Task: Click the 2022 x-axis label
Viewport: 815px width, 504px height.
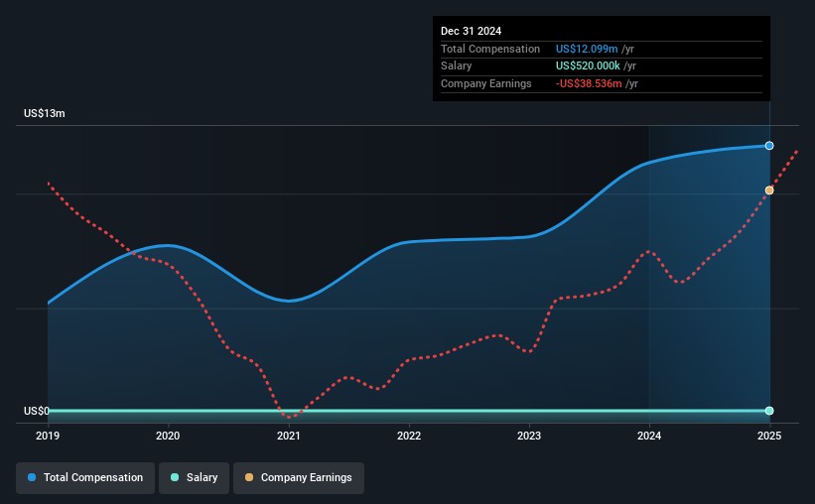Action: pos(408,436)
